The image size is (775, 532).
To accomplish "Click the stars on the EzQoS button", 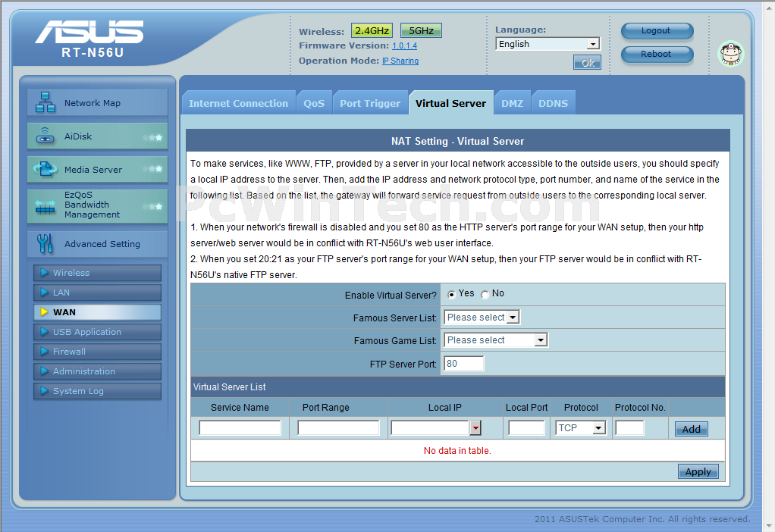I will 153,206.
